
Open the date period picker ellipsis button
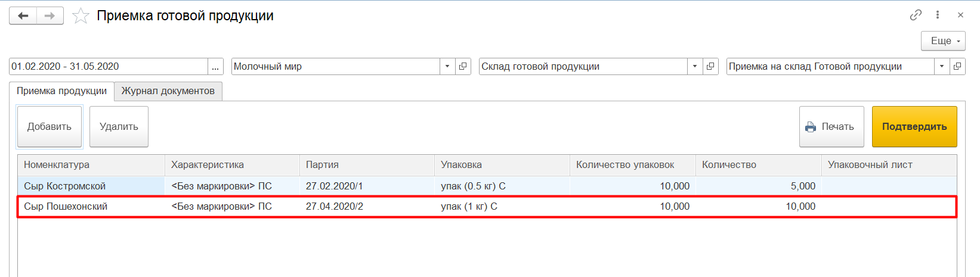(215, 67)
